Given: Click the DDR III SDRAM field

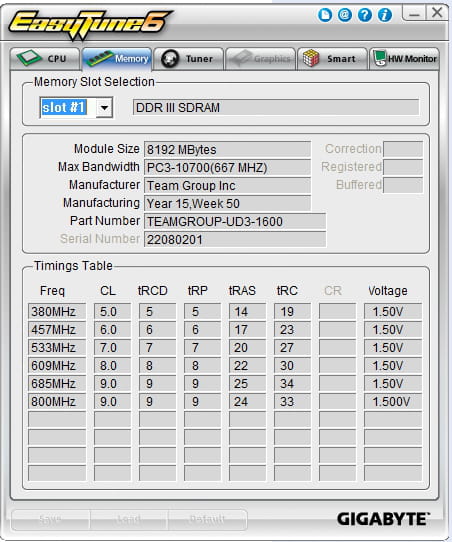Looking at the screenshot, I should [x=276, y=108].
